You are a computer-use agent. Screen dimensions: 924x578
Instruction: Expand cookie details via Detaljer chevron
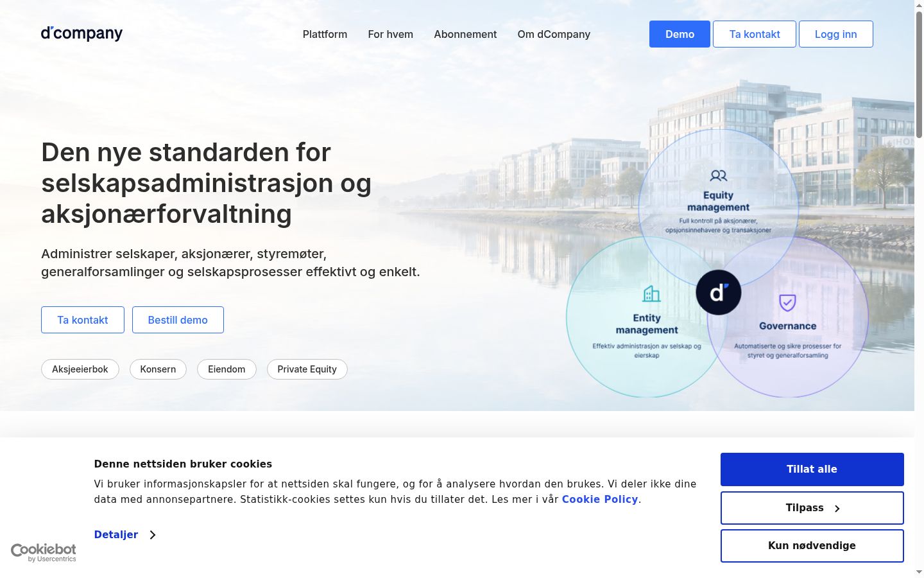coord(153,534)
